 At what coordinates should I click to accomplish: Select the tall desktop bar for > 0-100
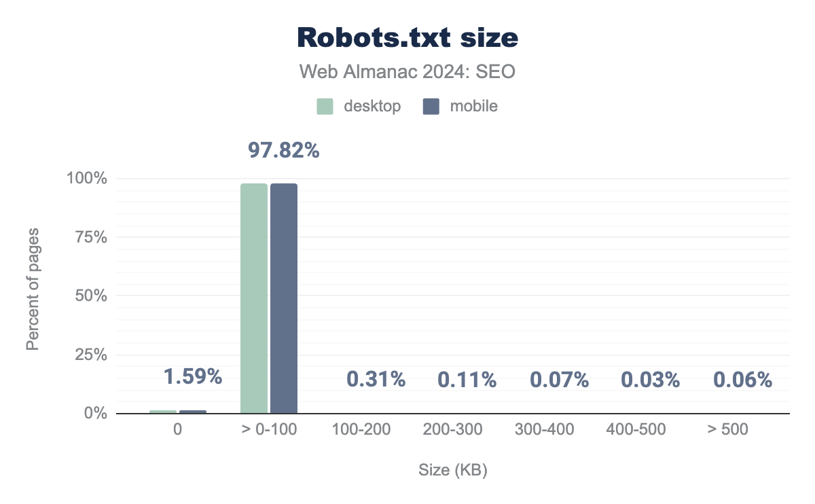(254, 298)
